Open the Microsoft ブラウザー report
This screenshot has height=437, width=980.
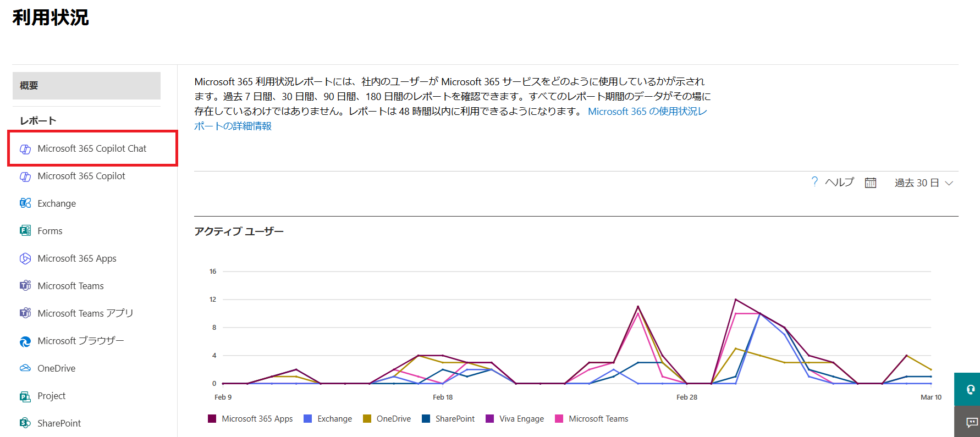pos(81,341)
